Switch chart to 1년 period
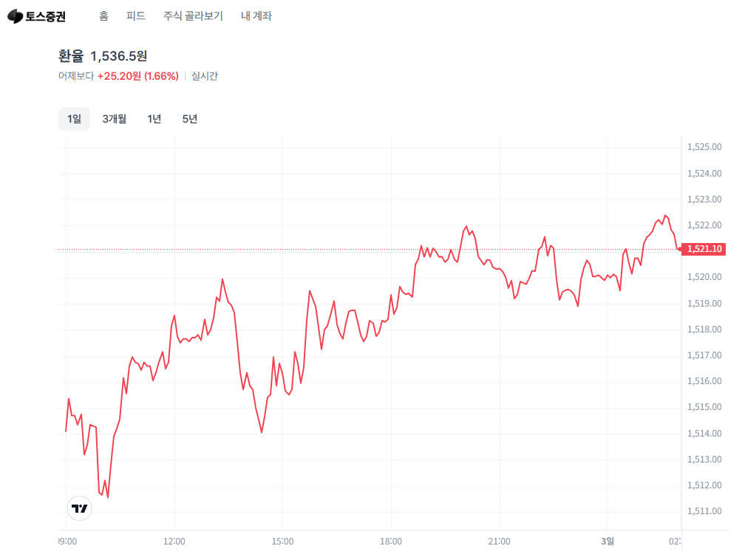Viewport: 745px width, 560px height. (154, 119)
